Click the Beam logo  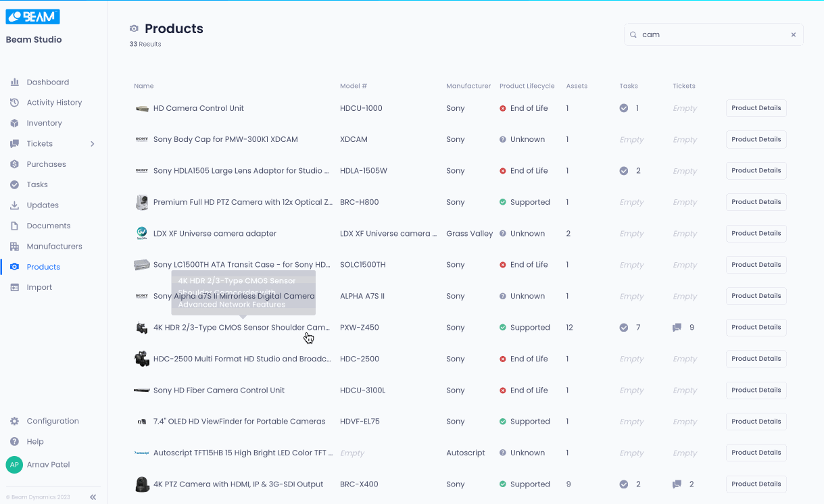click(32, 17)
